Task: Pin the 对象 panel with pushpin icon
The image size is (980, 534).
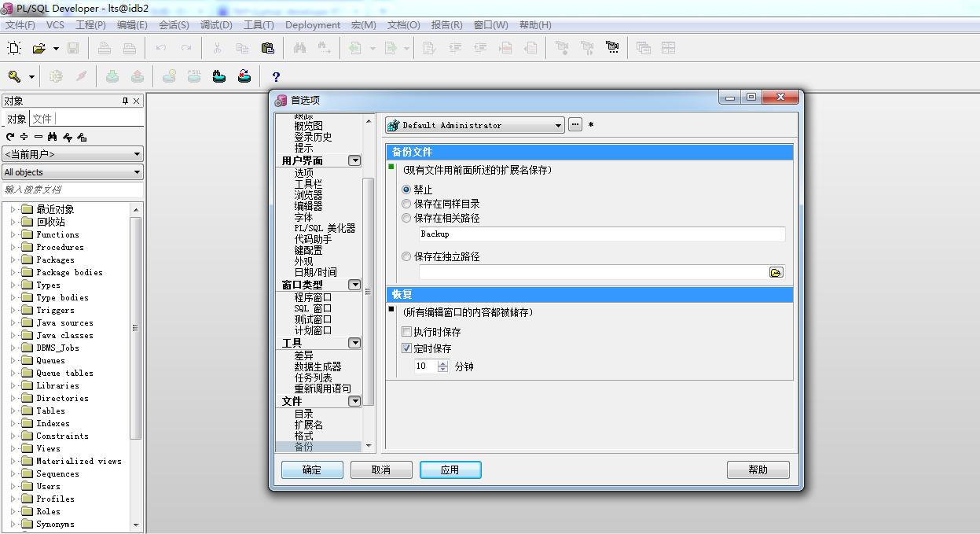Action: tap(125, 101)
